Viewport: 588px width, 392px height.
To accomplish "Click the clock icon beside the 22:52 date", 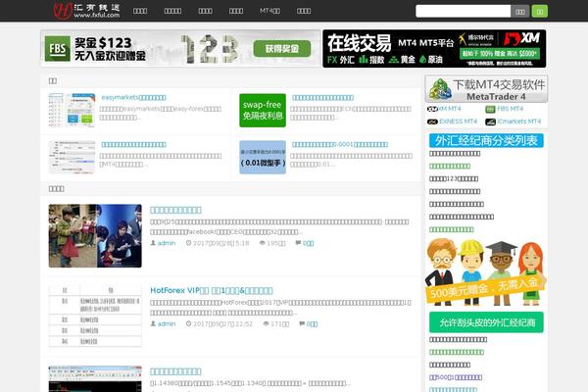I will point(188,323).
